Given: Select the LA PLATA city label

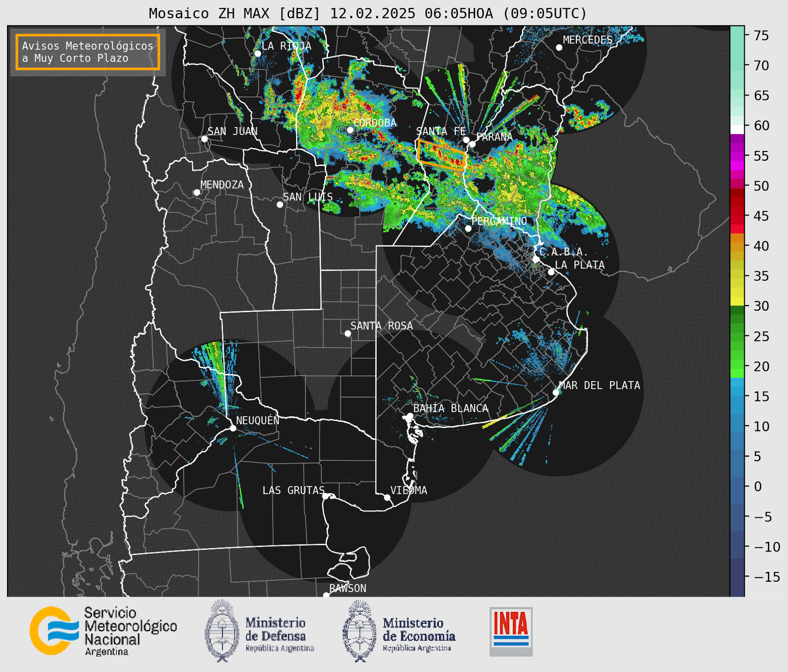Looking at the screenshot, I should (x=580, y=265).
